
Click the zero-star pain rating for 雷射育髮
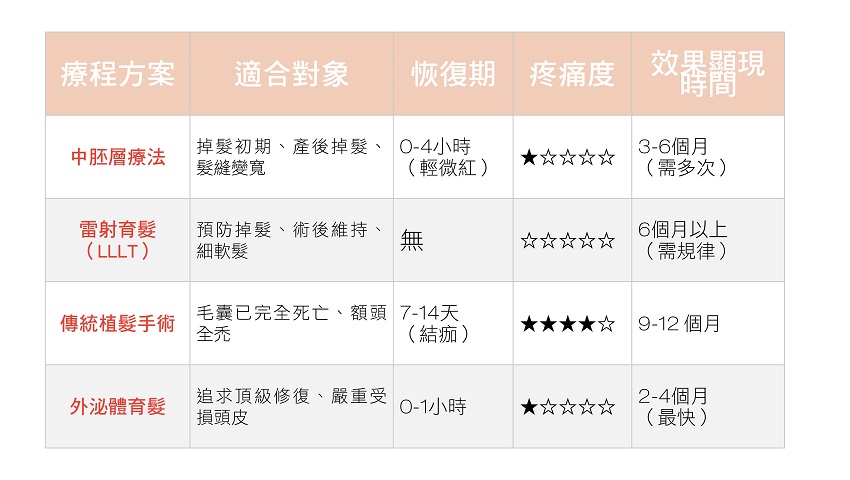click(567, 241)
